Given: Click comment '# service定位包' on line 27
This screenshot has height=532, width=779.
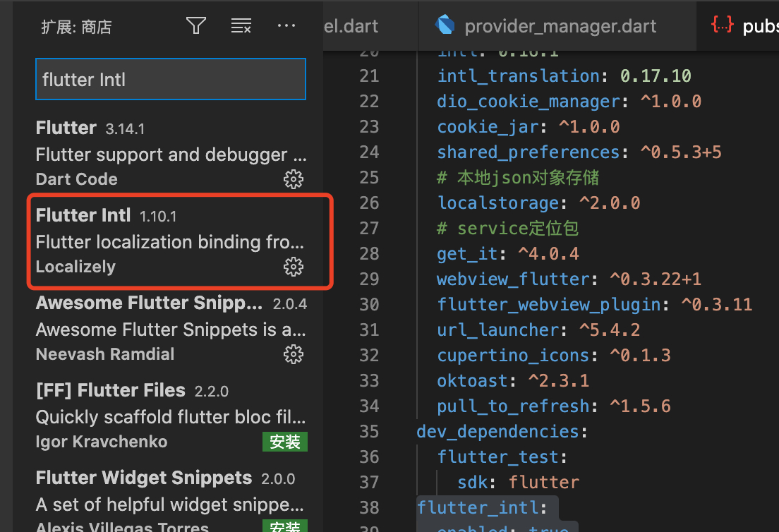Looking at the screenshot, I should (x=508, y=228).
